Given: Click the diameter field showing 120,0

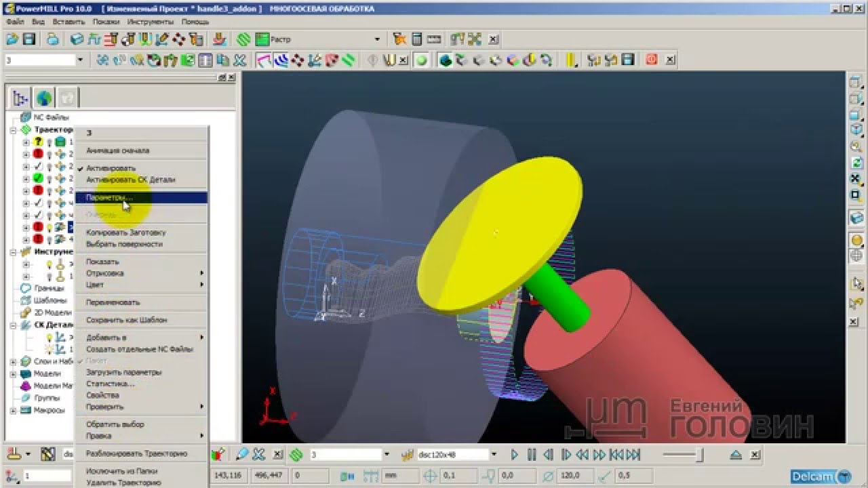Looking at the screenshot, I should click(574, 476).
